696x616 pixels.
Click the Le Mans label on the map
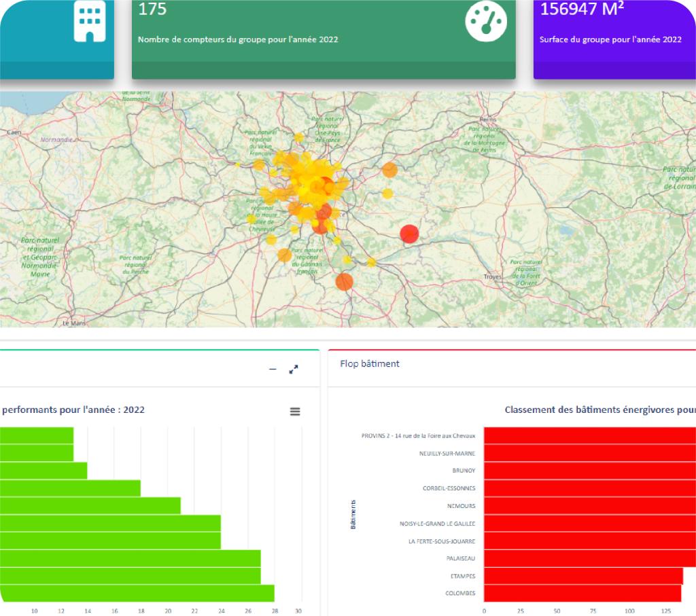pos(73,323)
